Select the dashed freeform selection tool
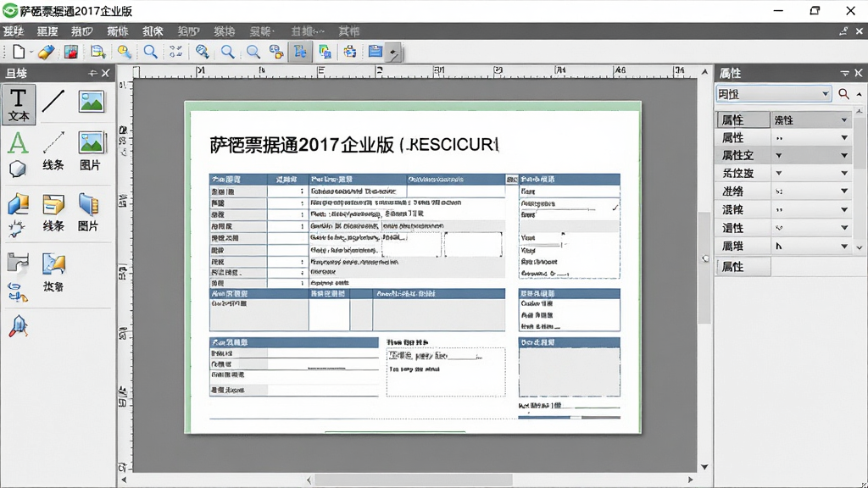Viewport: 868px width, 488px height. click(17, 229)
